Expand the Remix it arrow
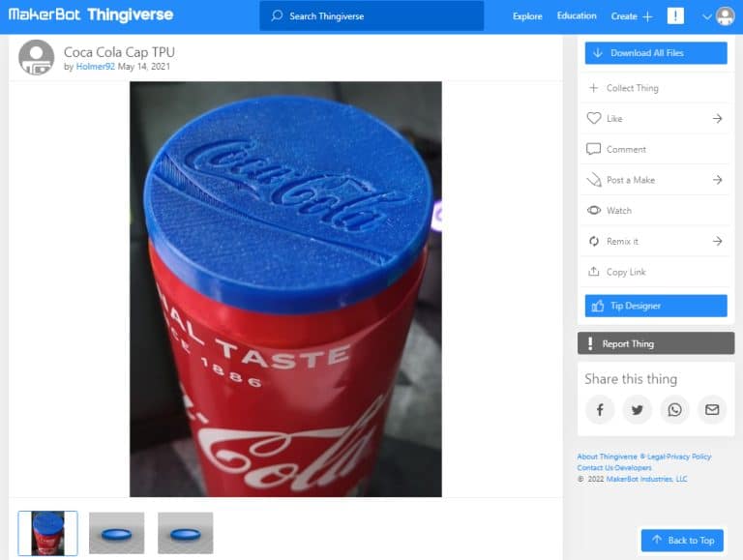This screenshot has height=560, width=743. click(718, 241)
